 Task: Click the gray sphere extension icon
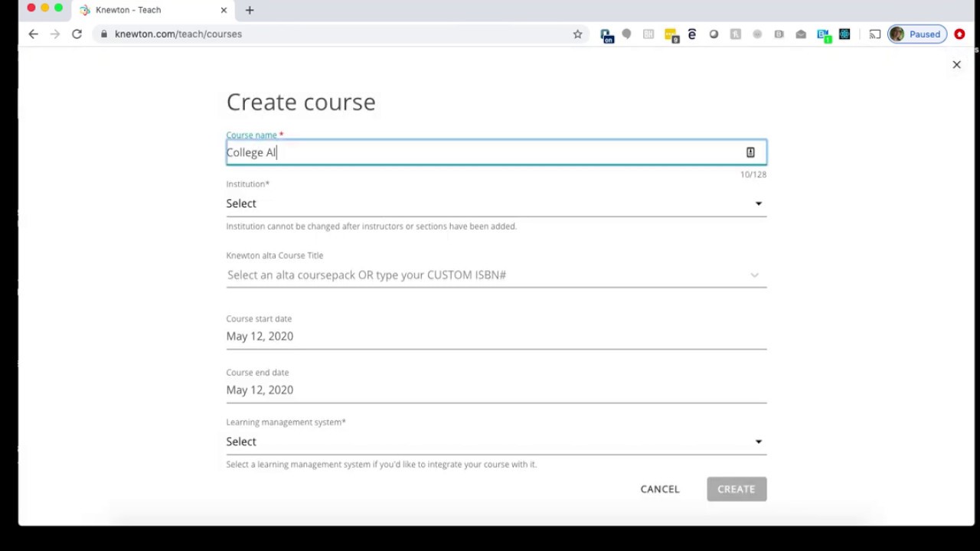click(x=714, y=34)
